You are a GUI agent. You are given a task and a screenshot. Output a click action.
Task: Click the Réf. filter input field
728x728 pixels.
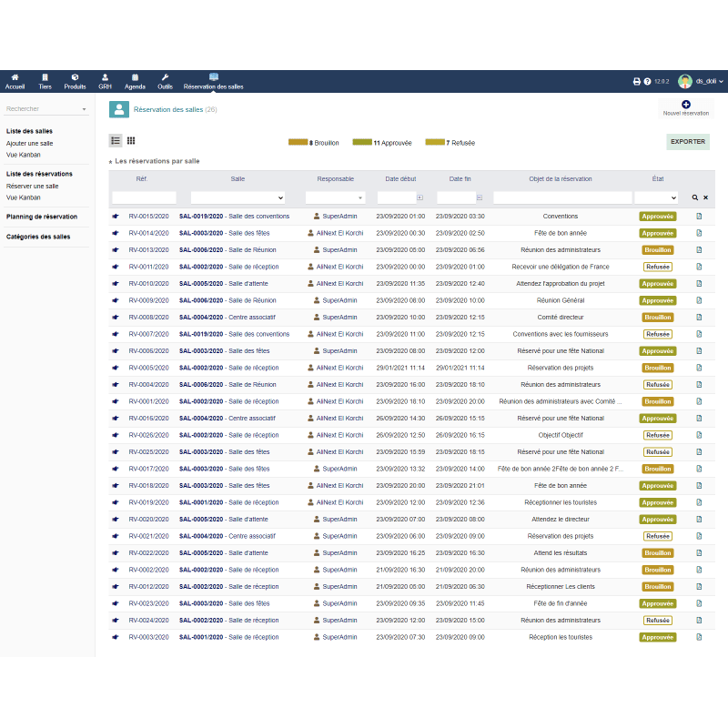[144, 197]
